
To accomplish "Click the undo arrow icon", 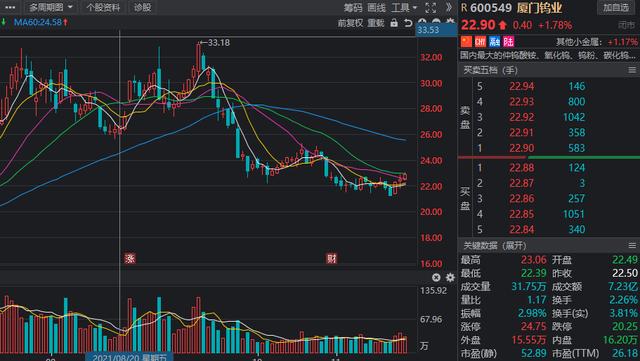I will point(408,23).
